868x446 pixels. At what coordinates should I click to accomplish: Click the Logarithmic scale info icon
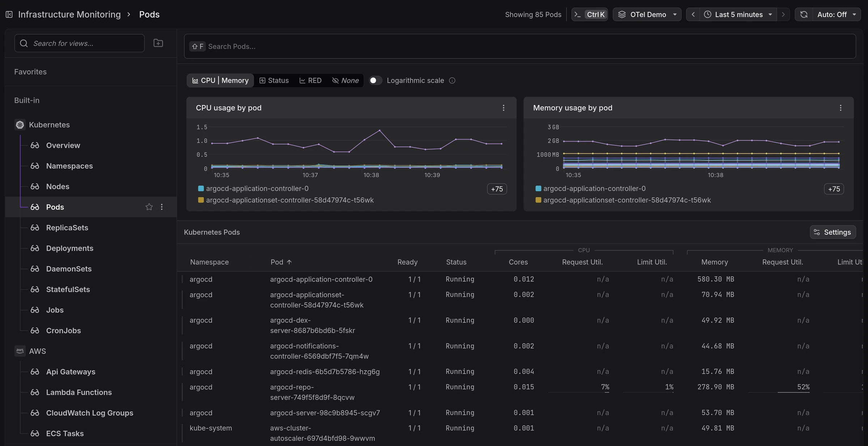point(452,80)
